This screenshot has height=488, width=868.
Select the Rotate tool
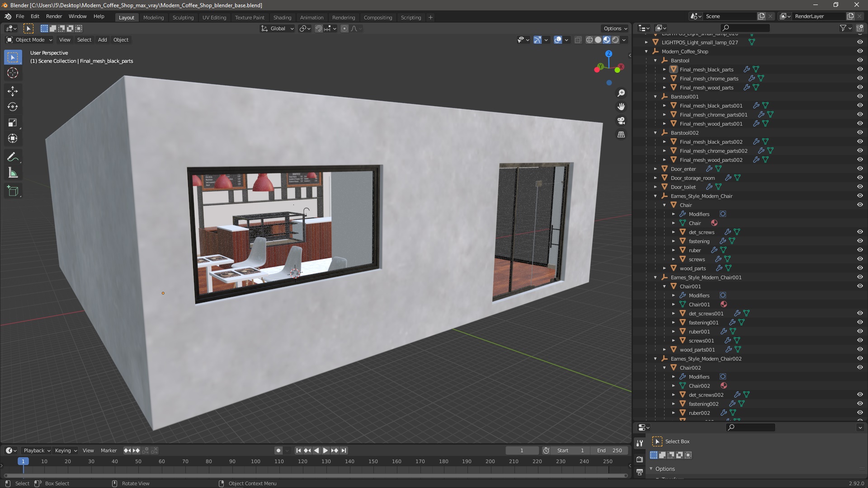coord(13,107)
